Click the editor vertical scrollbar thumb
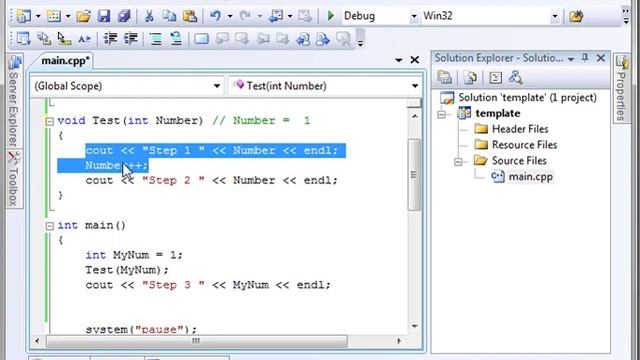This screenshot has height=360, width=640. click(414, 175)
